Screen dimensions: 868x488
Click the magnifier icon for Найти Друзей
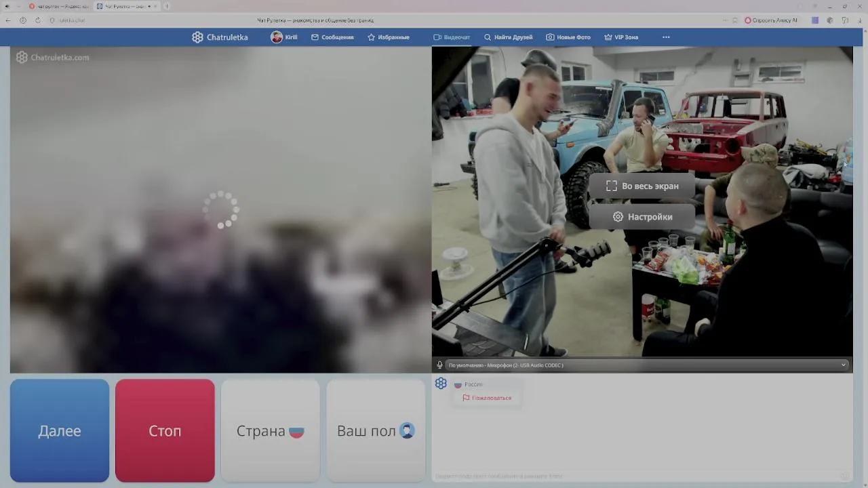click(x=488, y=37)
